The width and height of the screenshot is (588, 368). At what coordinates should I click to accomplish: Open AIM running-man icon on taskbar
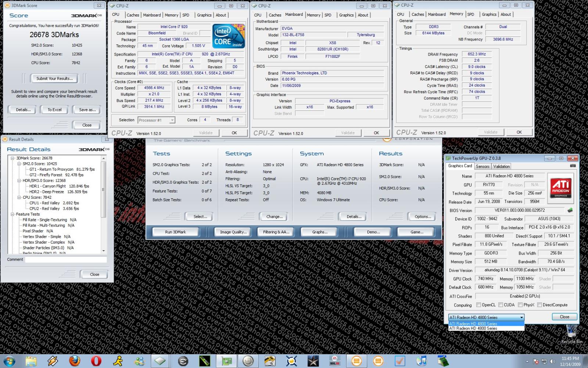(x=118, y=361)
